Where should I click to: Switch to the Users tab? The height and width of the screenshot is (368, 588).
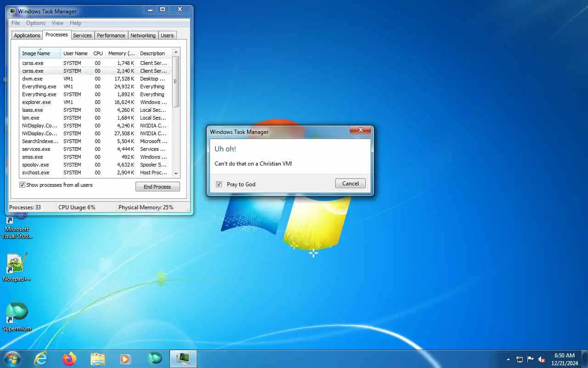[167, 35]
